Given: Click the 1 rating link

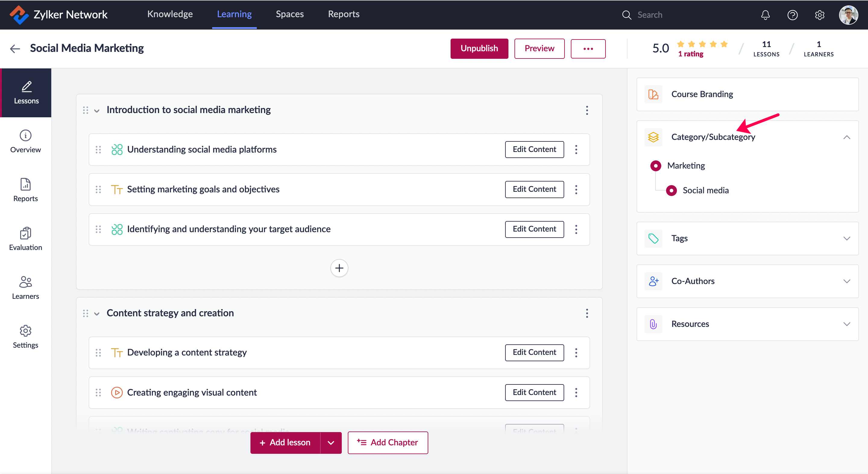Looking at the screenshot, I should (x=690, y=54).
